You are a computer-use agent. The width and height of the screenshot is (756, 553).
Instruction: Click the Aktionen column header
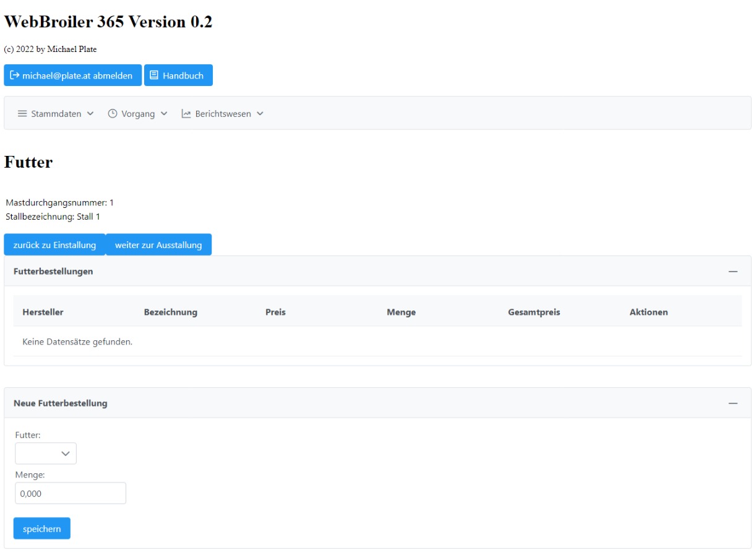coord(648,312)
